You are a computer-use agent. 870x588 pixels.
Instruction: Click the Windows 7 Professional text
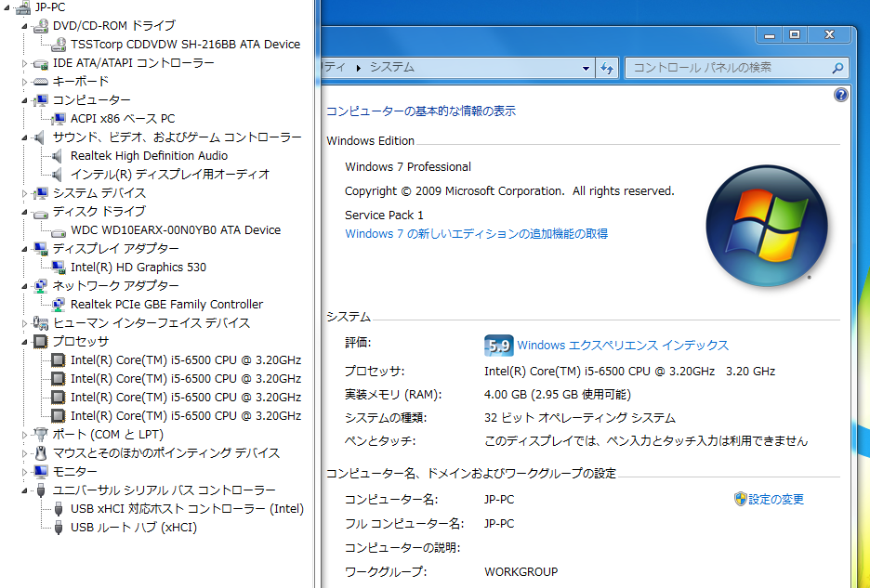click(408, 167)
